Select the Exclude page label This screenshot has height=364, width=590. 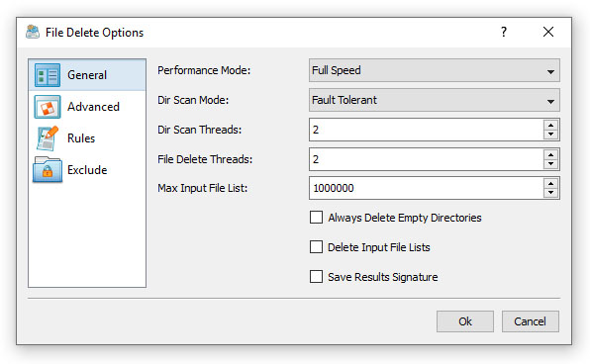(x=87, y=170)
